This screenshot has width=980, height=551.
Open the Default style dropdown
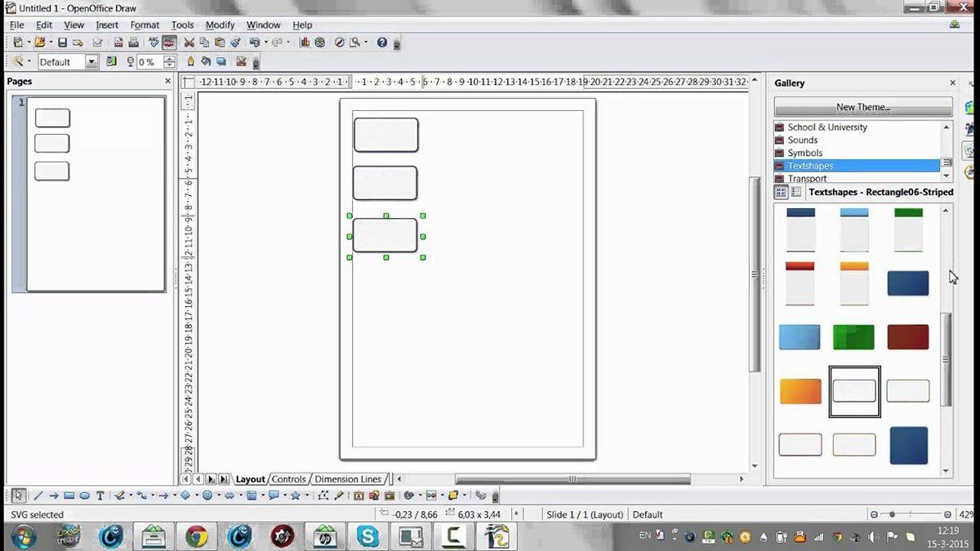pos(91,61)
